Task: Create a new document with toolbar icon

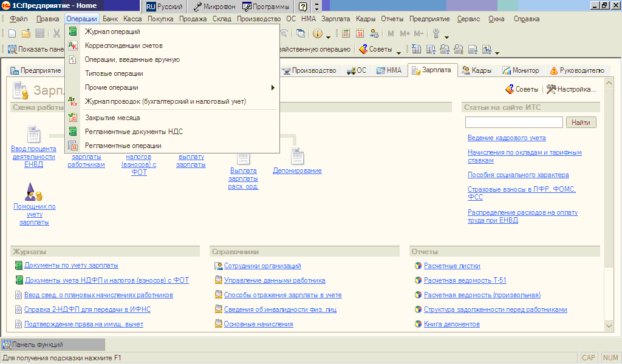Action: point(12,33)
